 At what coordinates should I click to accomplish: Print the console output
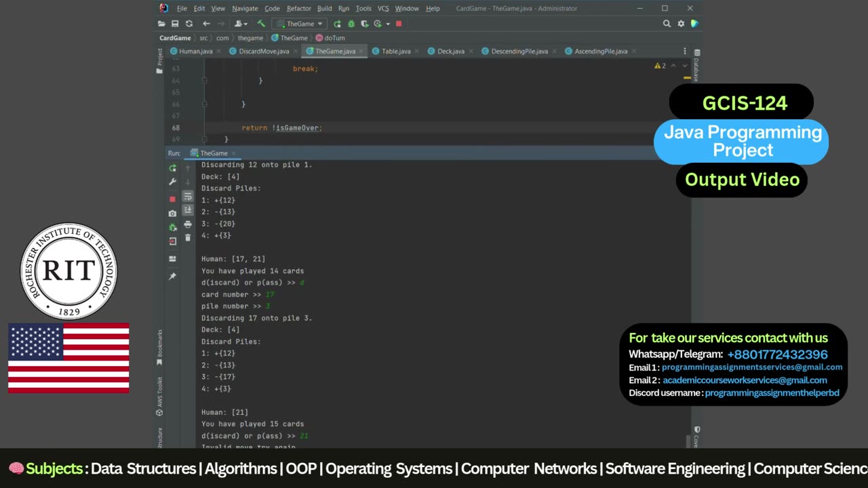pyautogui.click(x=188, y=224)
